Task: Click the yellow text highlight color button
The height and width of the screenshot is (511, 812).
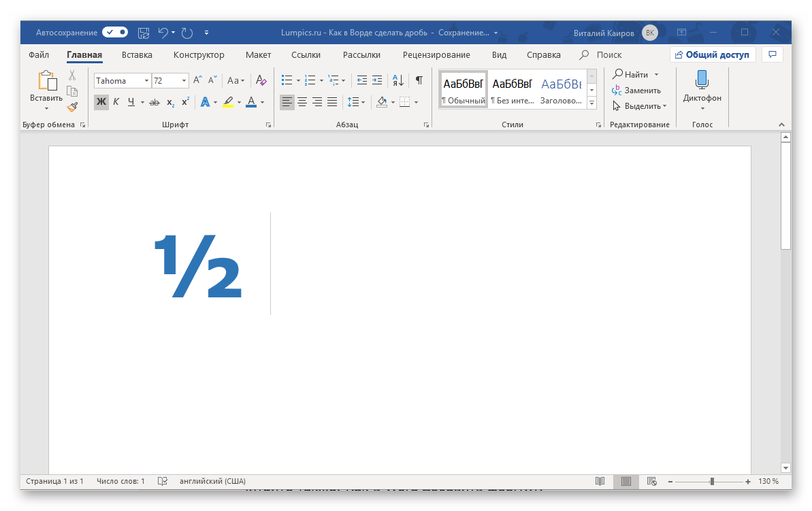Action: pos(228,102)
